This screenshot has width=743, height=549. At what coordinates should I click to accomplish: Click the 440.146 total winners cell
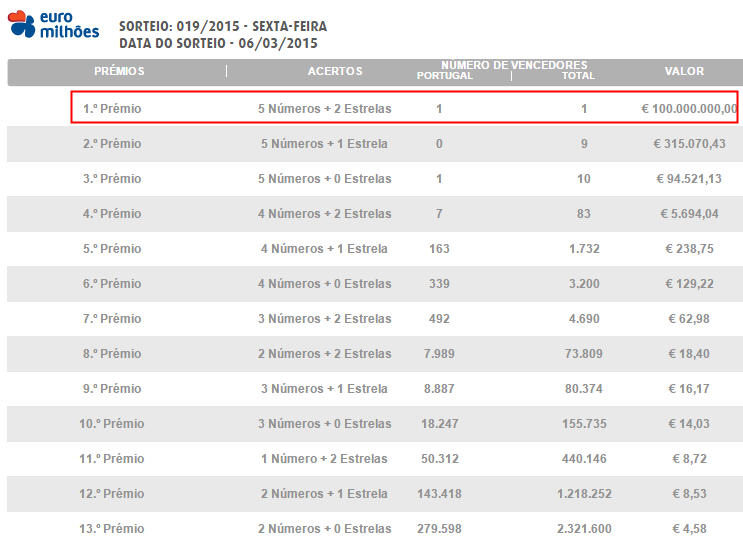coord(584,459)
